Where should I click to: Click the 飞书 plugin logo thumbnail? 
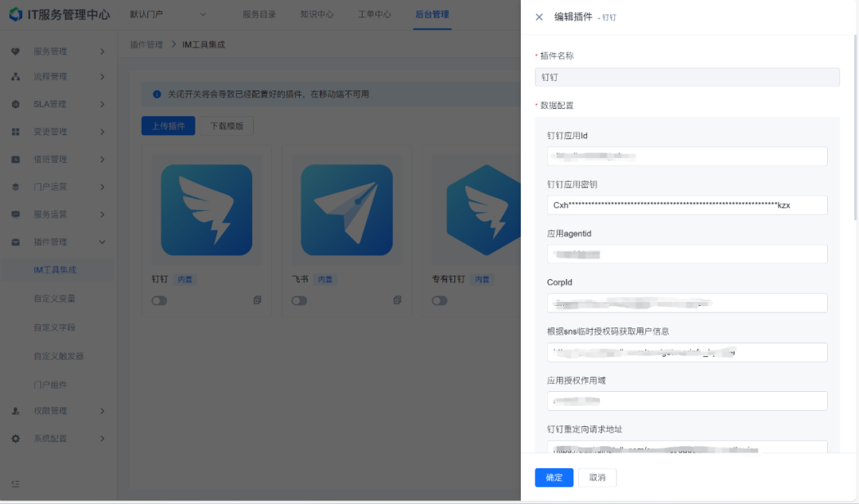[347, 210]
